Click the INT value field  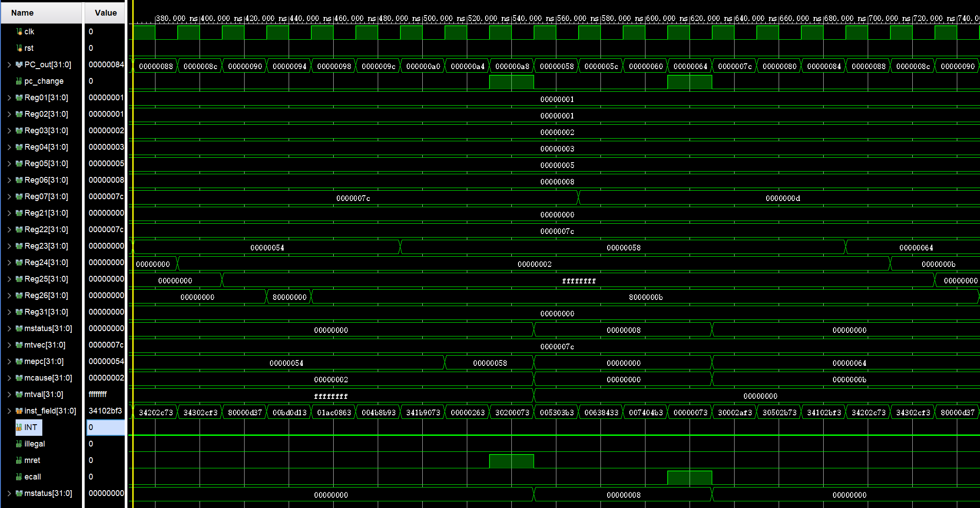[106, 427]
